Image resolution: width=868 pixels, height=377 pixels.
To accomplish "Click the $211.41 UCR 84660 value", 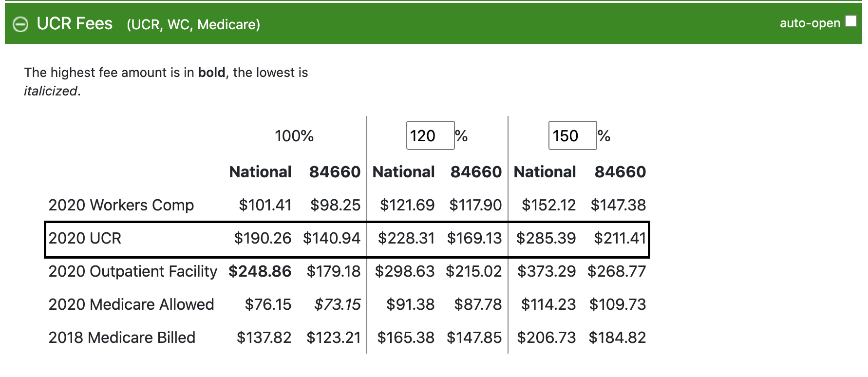I will 620,238.
